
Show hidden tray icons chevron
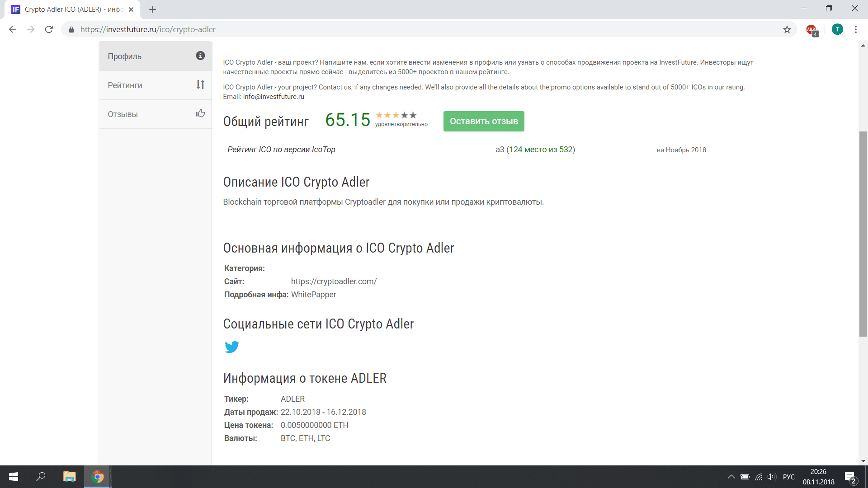click(731, 477)
